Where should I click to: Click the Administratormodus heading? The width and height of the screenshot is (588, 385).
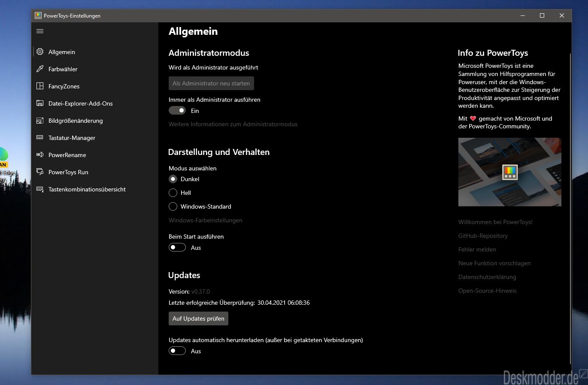click(209, 53)
